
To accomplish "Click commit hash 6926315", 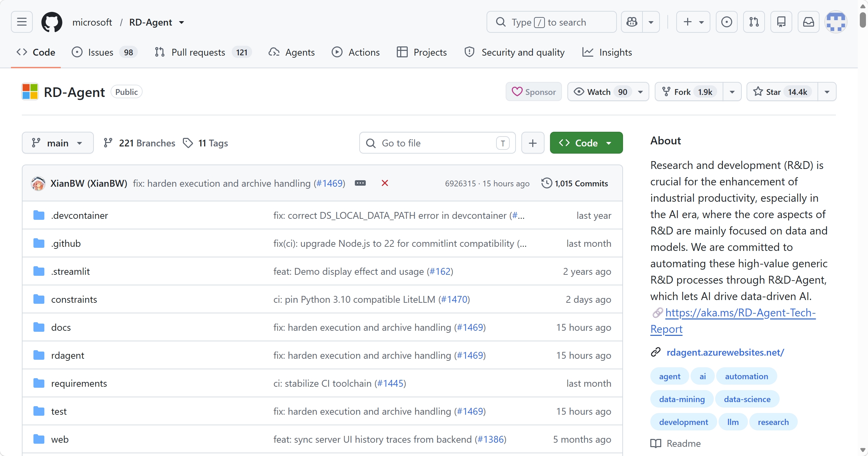I will 460,183.
